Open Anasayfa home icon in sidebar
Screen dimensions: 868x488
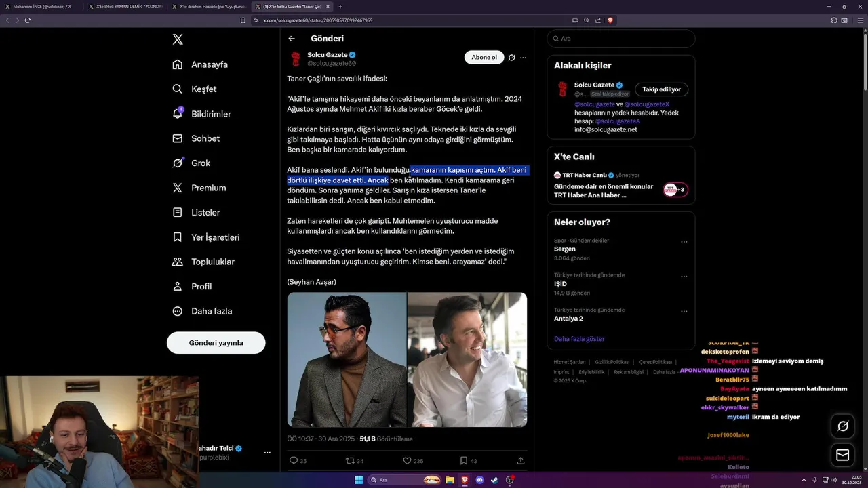pyautogui.click(x=177, y=64)
